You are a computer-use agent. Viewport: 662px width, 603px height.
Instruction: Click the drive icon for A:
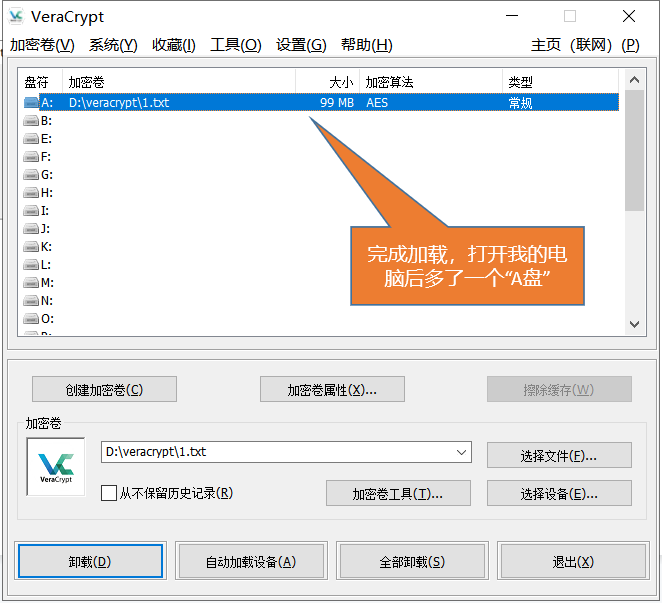31,103
